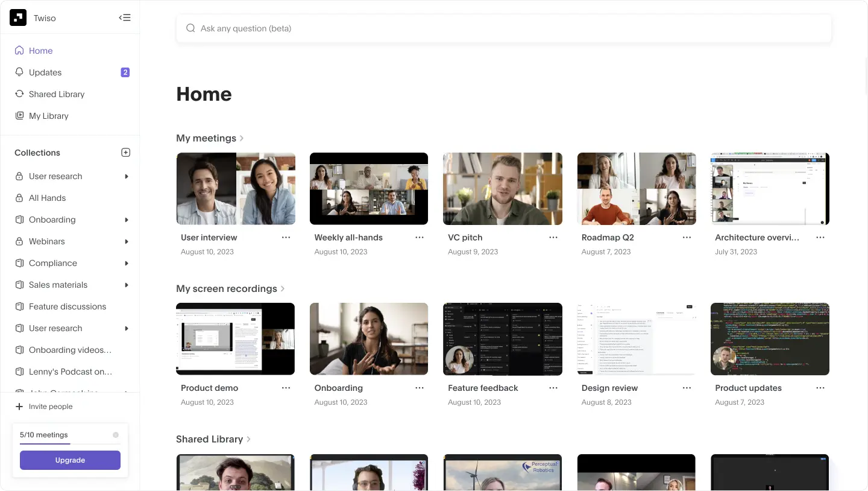Screen dimensions: 868x491
Task: Open the Shared Library section heading
Action: click(209, 439)
